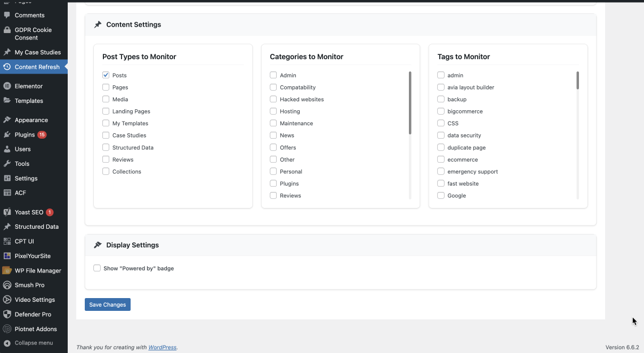Collapse the sidebar with Collapse menu

coord(33,343)
